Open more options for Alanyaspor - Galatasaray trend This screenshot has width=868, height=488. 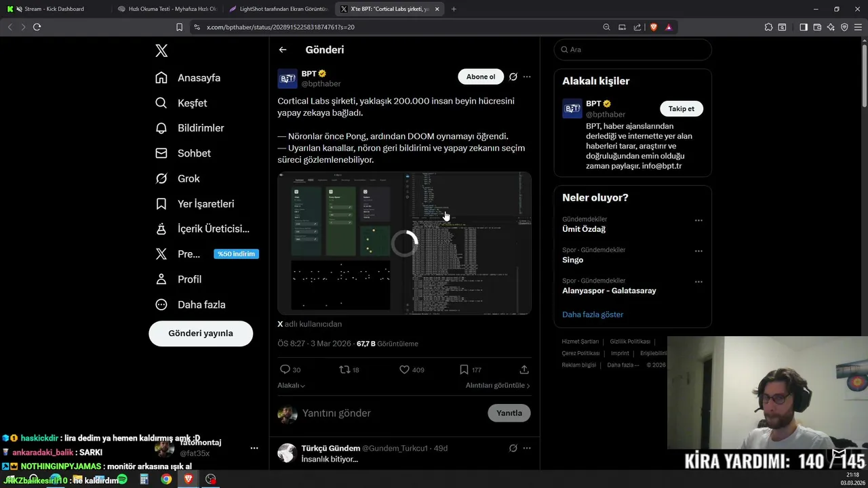698,282
